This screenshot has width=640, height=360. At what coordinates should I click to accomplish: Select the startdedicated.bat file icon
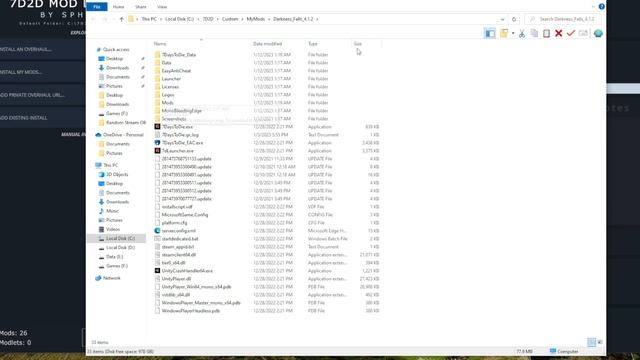157,239
